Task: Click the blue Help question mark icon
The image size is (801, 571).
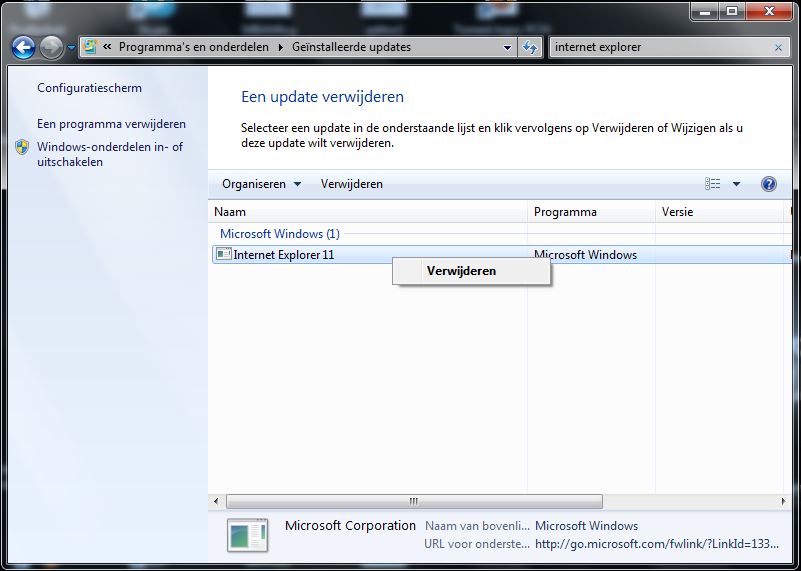Action: pyautogui.click(x=768, y=184)
